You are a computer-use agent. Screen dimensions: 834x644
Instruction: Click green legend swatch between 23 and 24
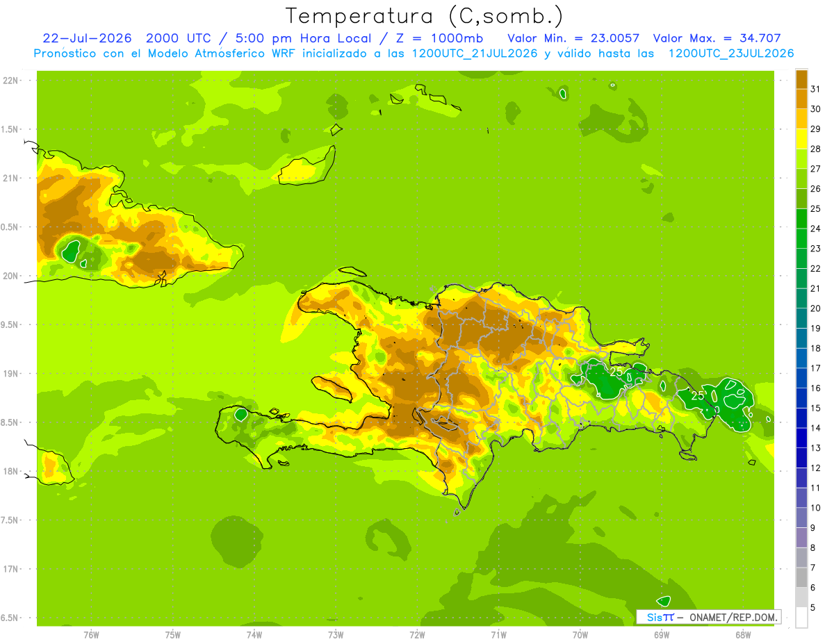point(801,238)
